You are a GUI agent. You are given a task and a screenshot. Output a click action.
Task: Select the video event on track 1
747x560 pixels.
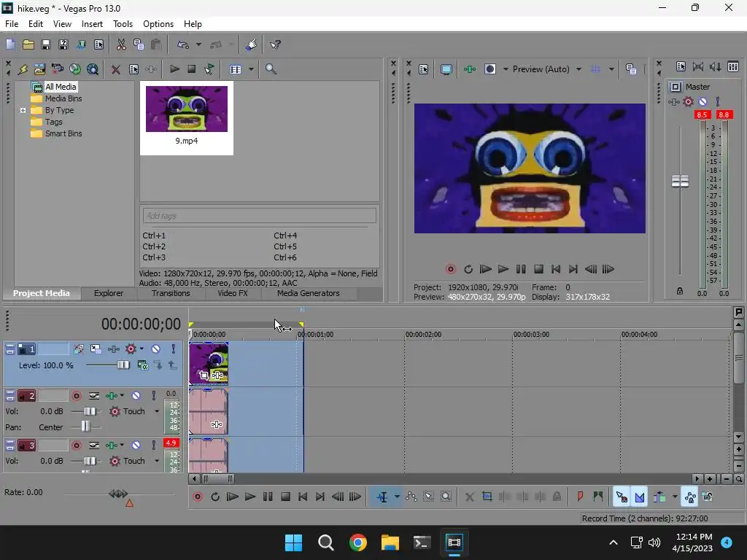(x=209, y=364)
